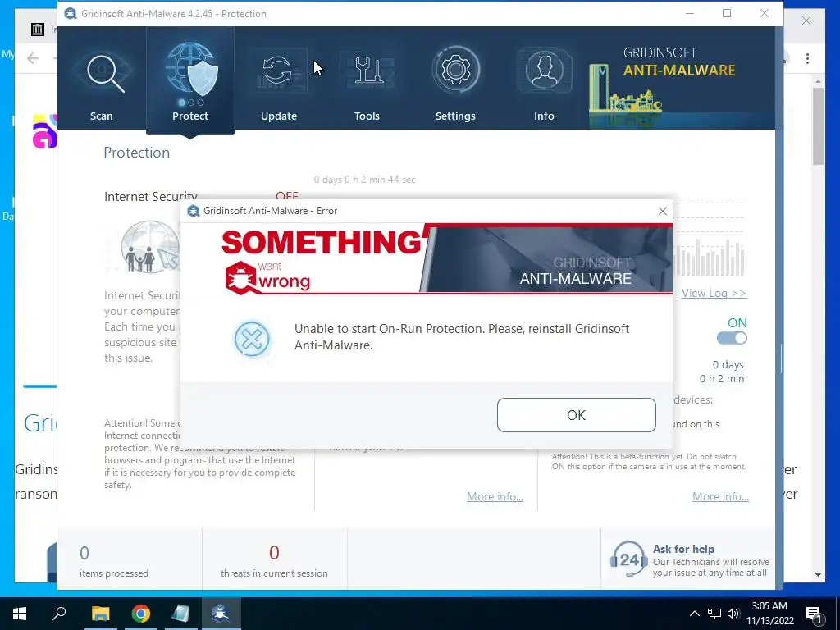Click the items processed counter
Image resolution: width=840 pixels, height=630 pixels.
click(x=113, y=561)
